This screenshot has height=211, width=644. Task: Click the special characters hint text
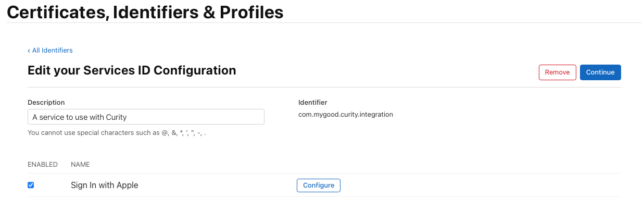pyautogui.click(x=117, y=133)
